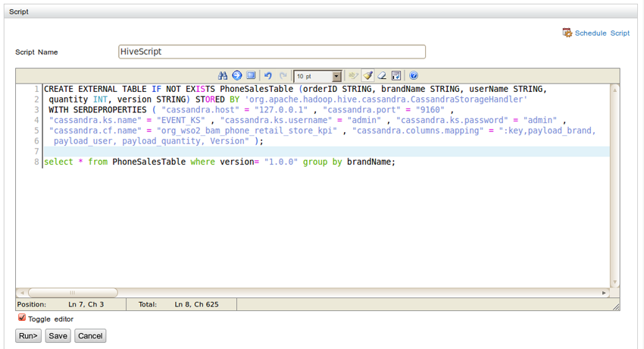Uncheck the Toggle editor checkbox
The height and width of the screenshot is (349, 644).
tap(22, 318)
